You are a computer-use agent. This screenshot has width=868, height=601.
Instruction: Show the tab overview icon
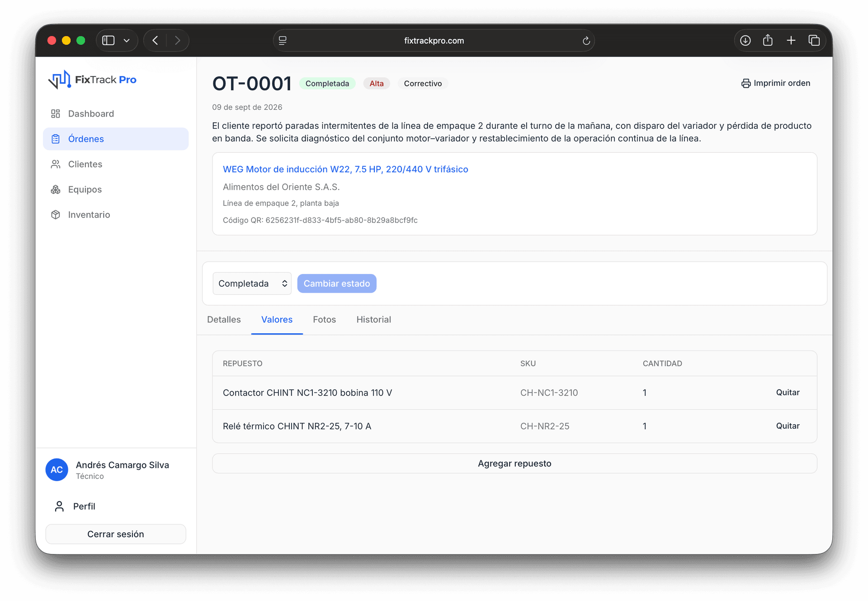click(814, 41)
